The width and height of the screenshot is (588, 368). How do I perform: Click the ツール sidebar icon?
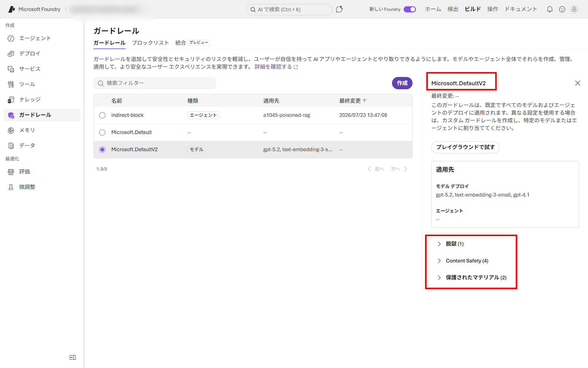tap(11, 84)
